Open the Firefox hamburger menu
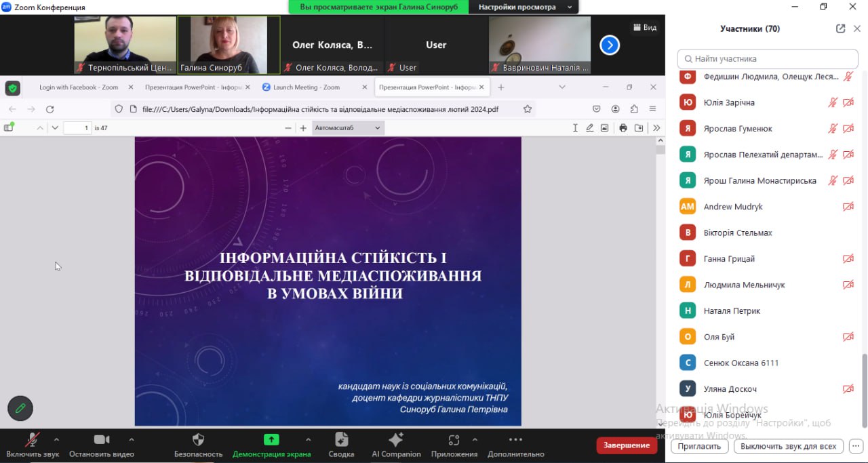This screenshot has height=463, width=868. click(x=652, y=109)
